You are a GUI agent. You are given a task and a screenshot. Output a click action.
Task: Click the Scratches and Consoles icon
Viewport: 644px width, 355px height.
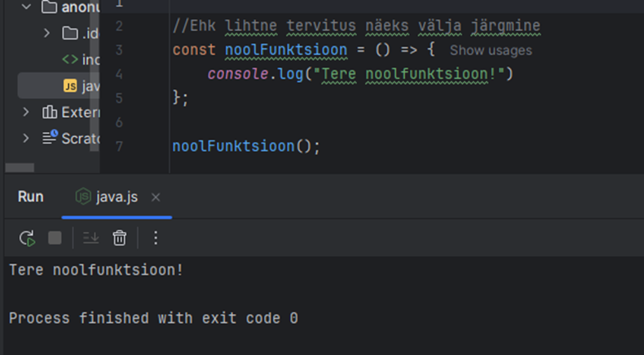point(50,138)
